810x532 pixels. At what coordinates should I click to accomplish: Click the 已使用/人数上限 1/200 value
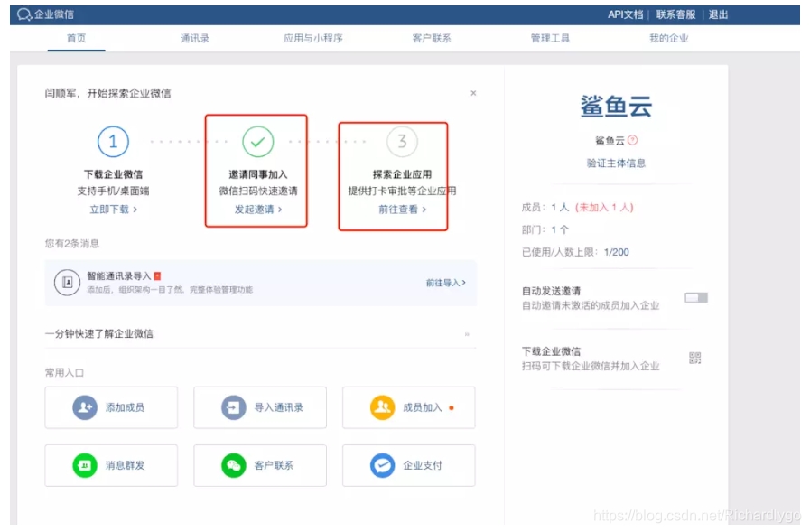(616, 252)
